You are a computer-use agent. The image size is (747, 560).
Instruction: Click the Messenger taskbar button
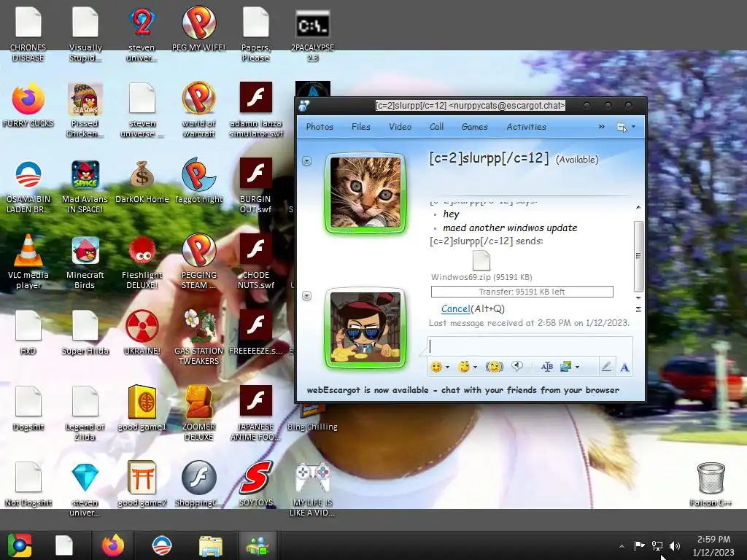(258, 545)
